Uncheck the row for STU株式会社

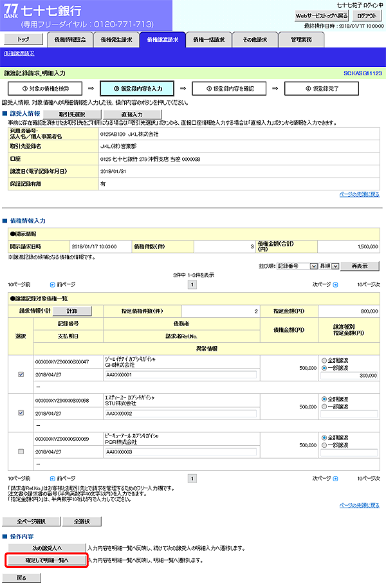point(21,413)
